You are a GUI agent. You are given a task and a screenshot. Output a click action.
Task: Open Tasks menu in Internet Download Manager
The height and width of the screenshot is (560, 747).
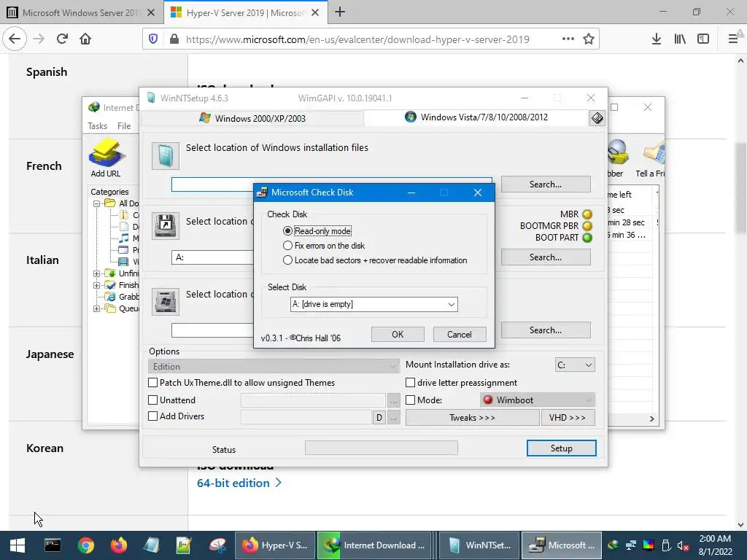pos(97,125)
